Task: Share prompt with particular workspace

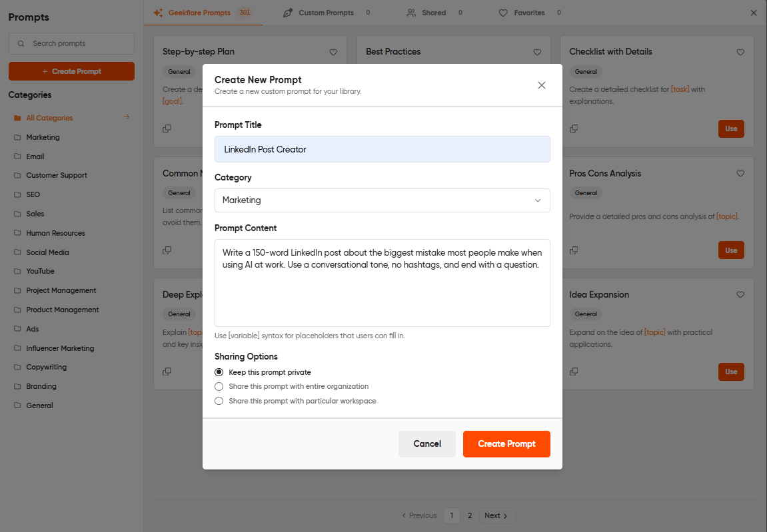Action: click(219, 401)
